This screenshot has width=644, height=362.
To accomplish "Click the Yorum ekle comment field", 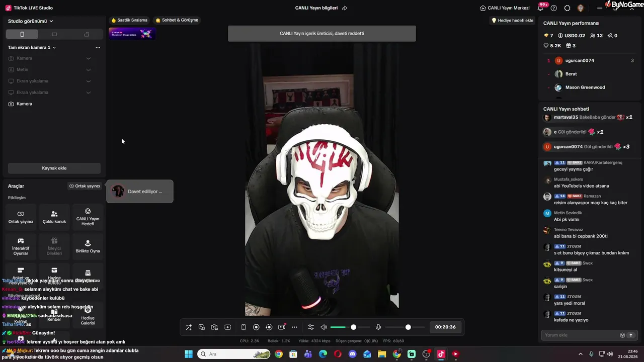I will point(580,335).
